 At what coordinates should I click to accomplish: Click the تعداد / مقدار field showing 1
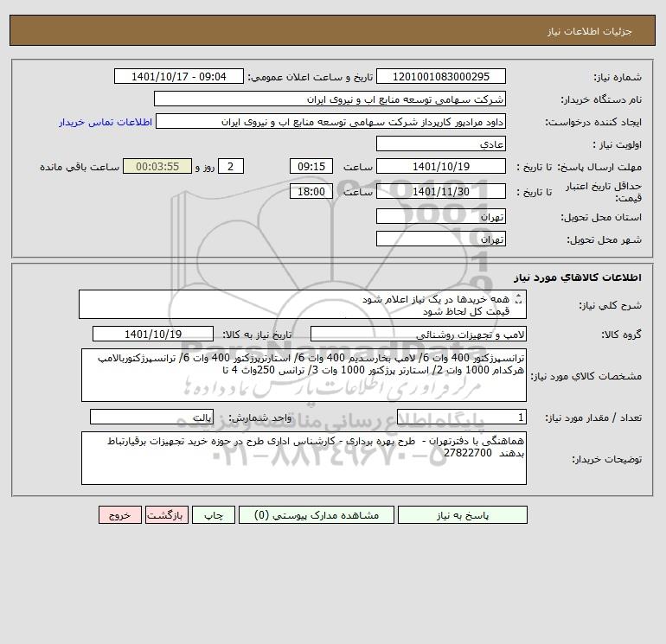coord(462,417)
